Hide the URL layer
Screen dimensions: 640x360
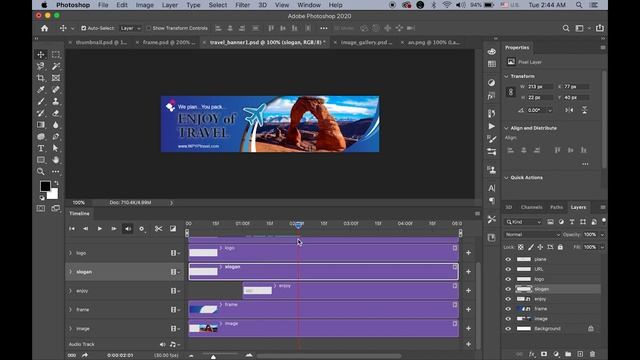508,269
